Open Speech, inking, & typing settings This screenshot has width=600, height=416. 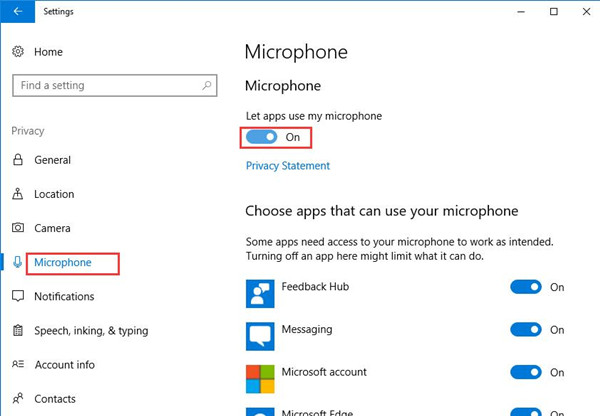tap(91, 331)
